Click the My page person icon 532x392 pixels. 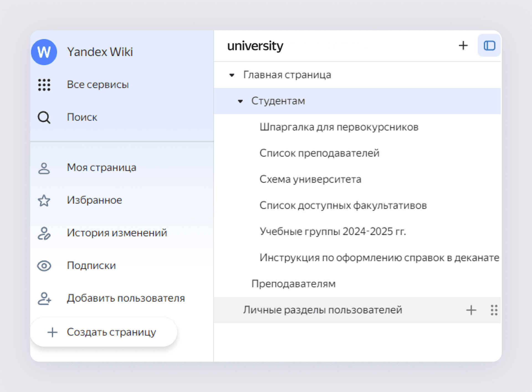click(x=44, y=168)
